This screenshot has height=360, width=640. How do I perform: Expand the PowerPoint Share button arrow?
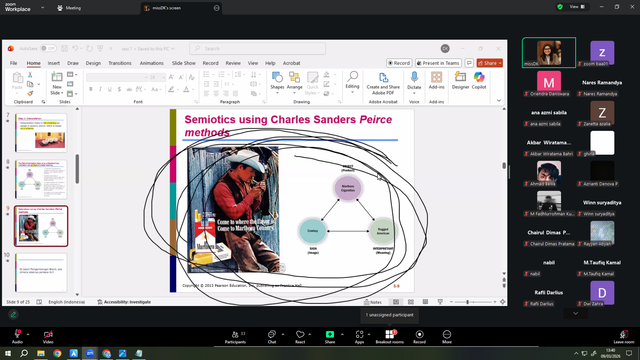click(500, 63)
